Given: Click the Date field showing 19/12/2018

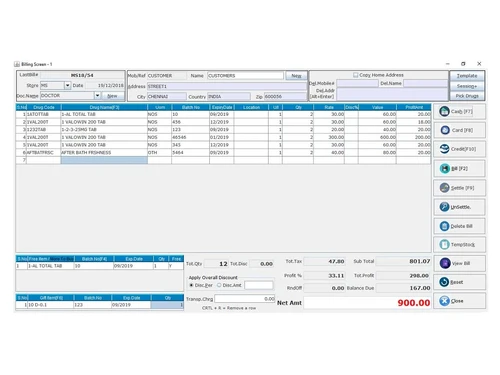Looking at the screenshot, I should point(105,86).
